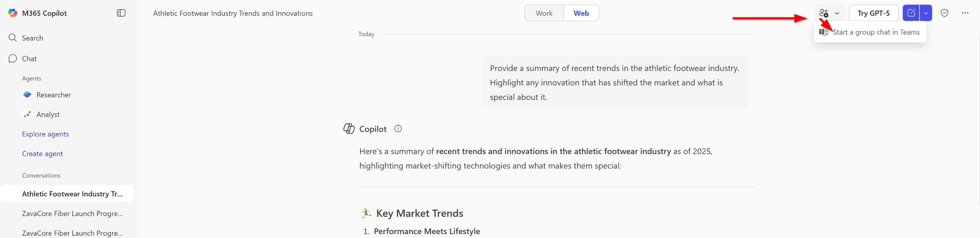This screenshot has width=980, height=238.
Task: Click the add people icon
Action: click(824, 13)
